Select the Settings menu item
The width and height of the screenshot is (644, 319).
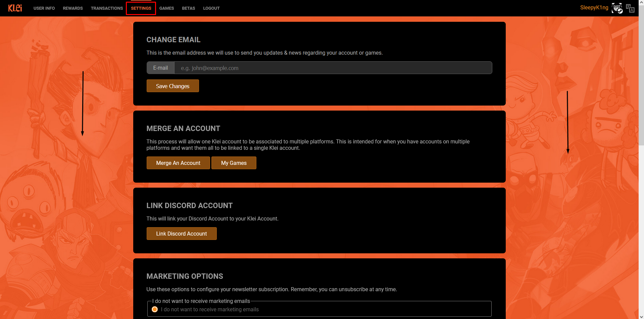141,8
